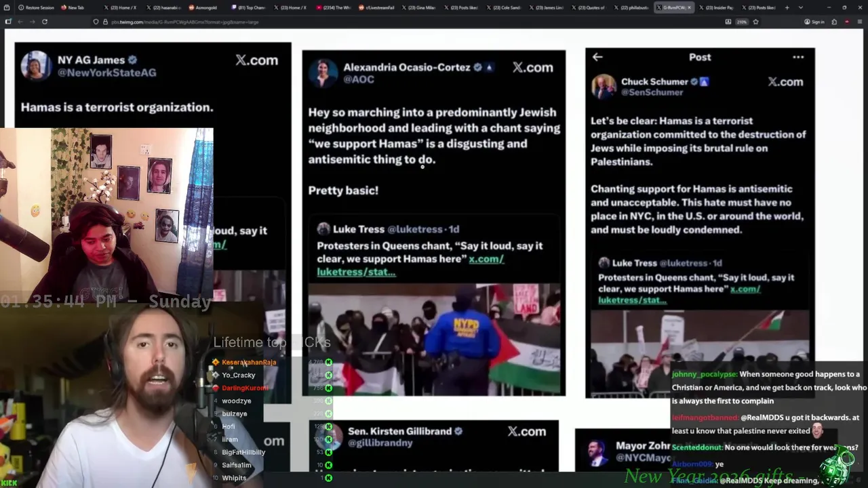Click the red recording indicator icon

point(847,22)
